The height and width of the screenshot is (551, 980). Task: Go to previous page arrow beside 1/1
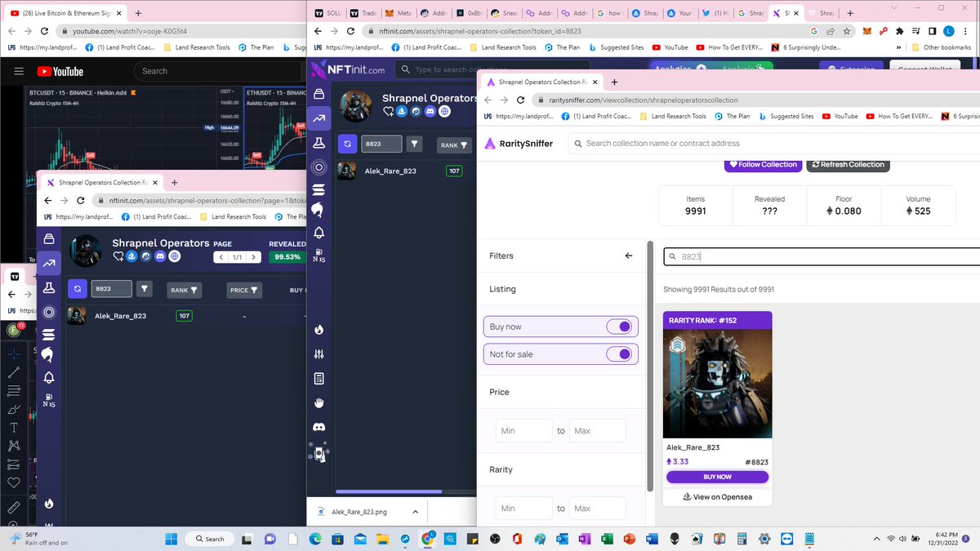pos(221,257)
